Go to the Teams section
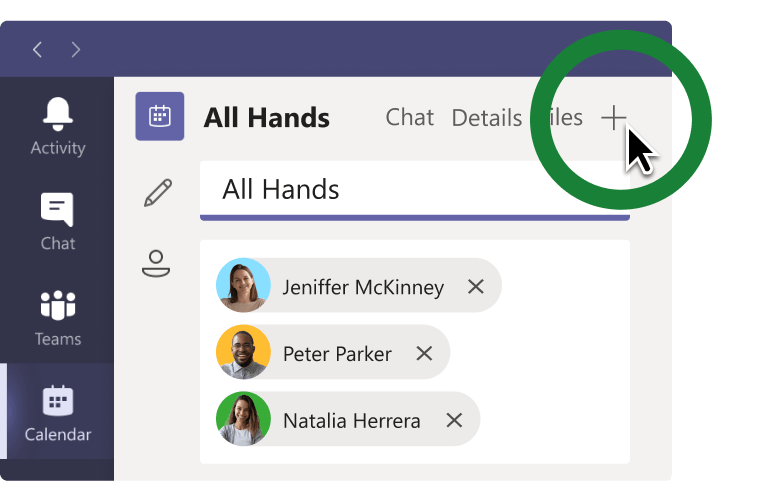The height and width of the screenshot is (481, 768). tap(58, 317)
